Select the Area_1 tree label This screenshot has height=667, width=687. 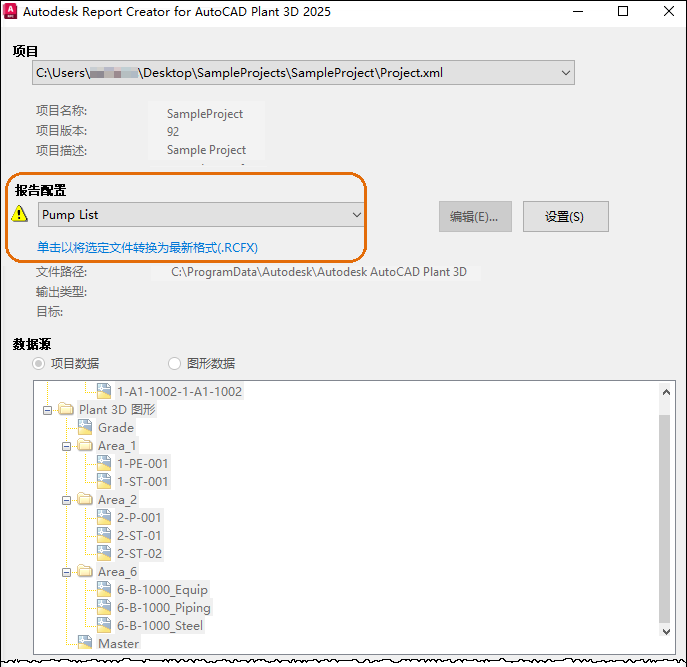pos(117,445)
